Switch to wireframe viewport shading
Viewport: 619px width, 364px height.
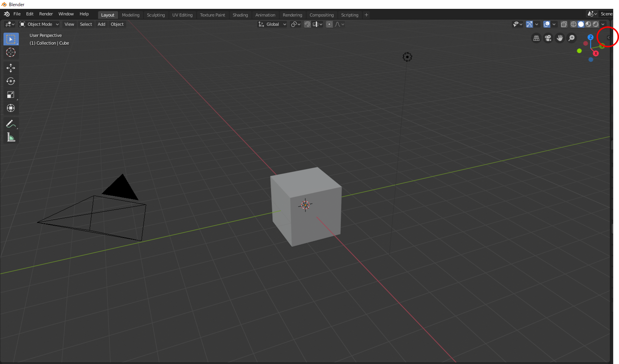(574, 24)
